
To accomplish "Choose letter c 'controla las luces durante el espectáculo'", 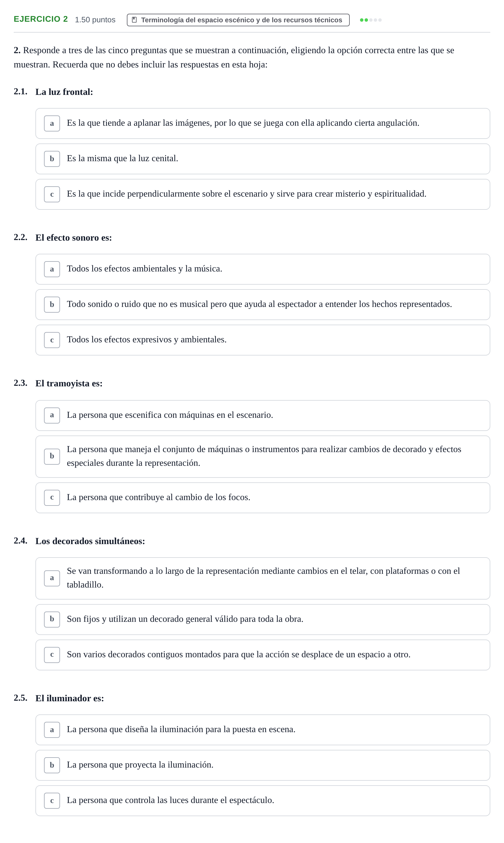I will coord(263,800).
